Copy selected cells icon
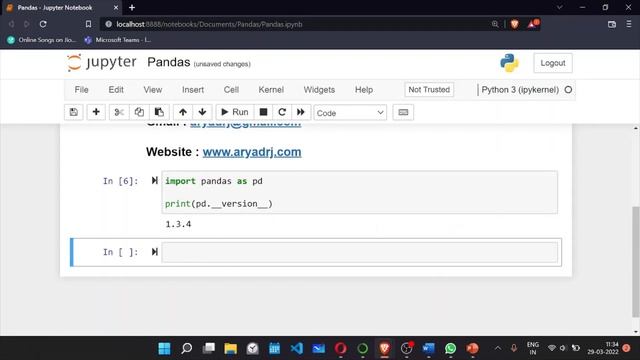Image resolution: width=640 pixels, height=360 pixels. coord(139,112)
